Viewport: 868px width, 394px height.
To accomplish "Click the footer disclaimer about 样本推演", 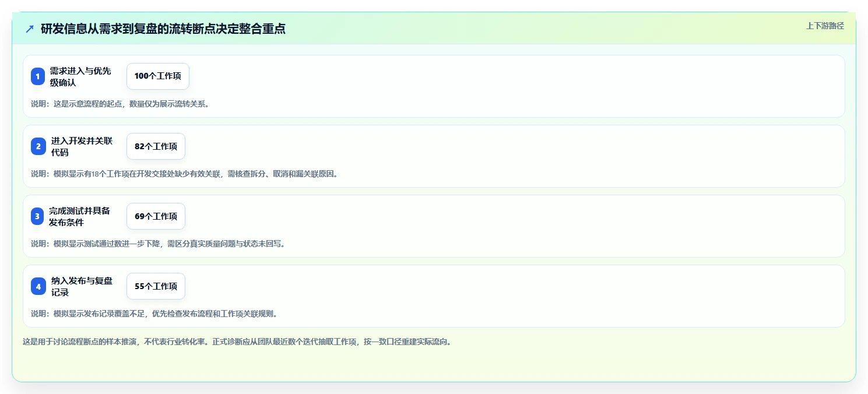I will click(x=237, y=342).
